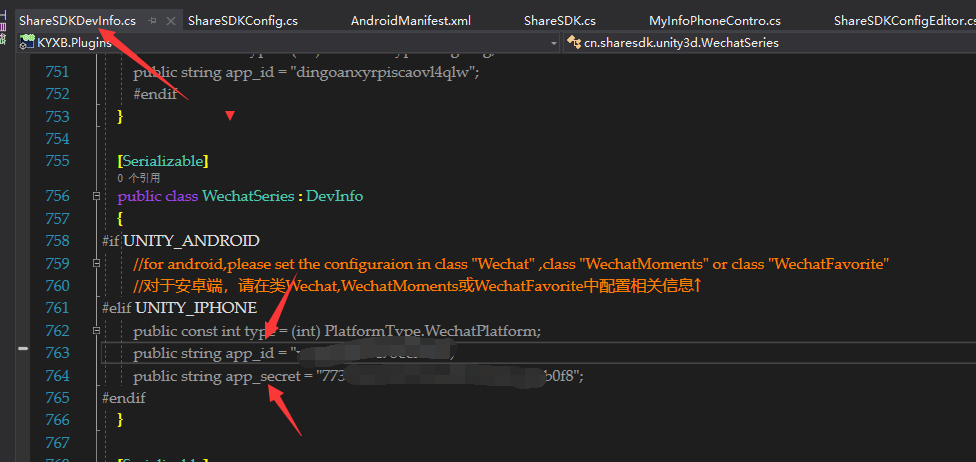Click the [Serializable] attribute on line 755

163,161
